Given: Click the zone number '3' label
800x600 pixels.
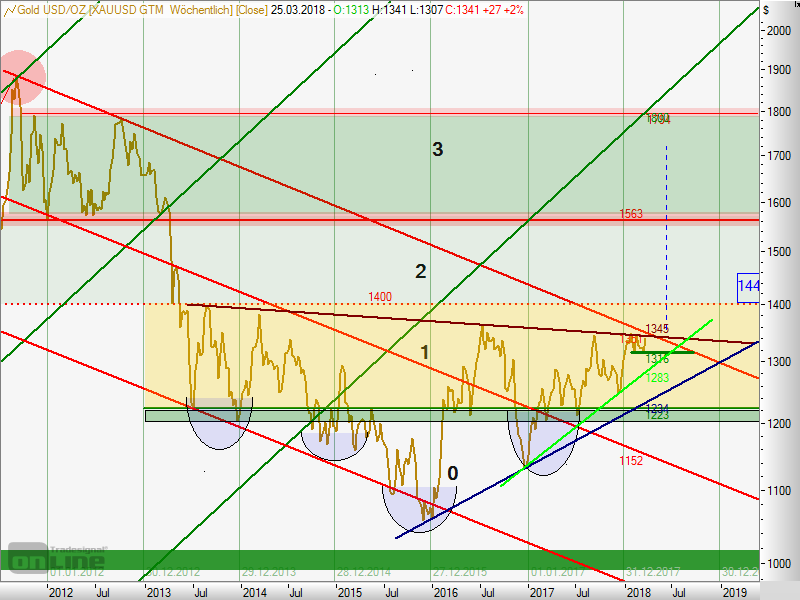Looking at the screenshot, I should point(438,149).
